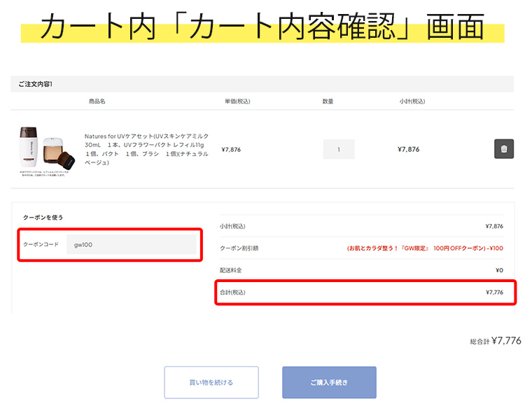Click the 小計(税込) column header
The image size is (525, 420).
coord(412,101)
